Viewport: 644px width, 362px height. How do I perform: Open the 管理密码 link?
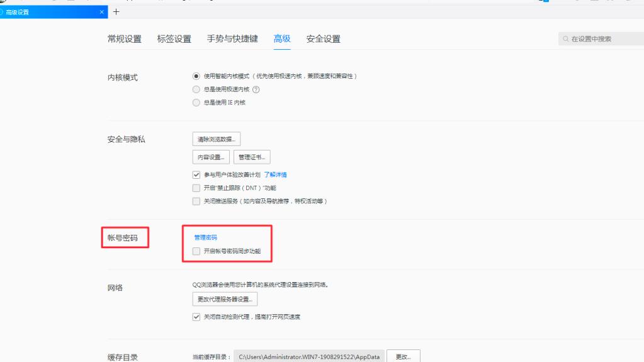click(205, 237)
